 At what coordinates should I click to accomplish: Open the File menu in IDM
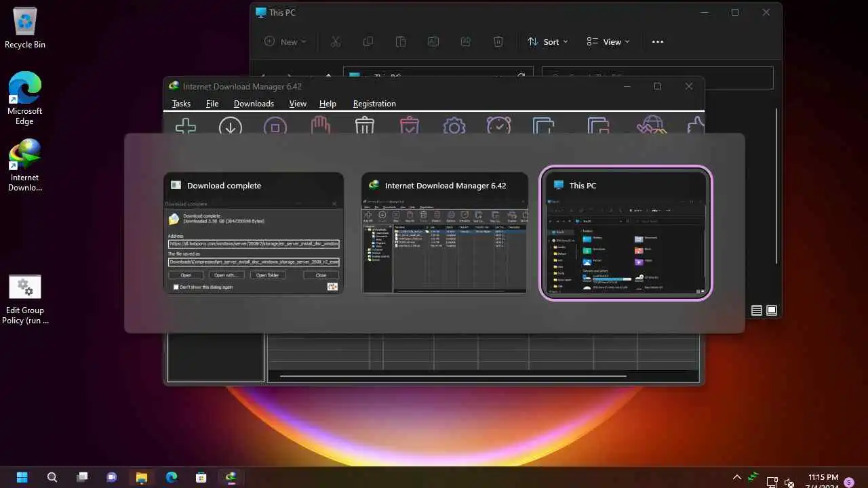click(x=212, y=104)
